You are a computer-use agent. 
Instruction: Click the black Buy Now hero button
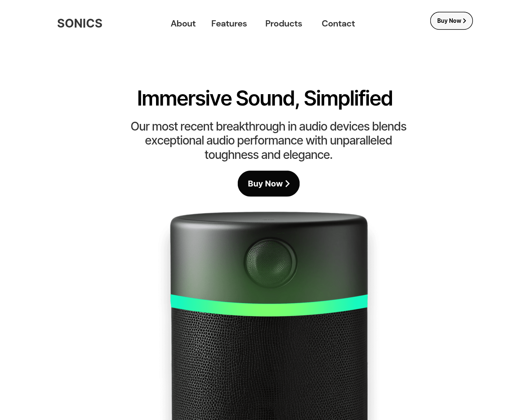[269, 184]
